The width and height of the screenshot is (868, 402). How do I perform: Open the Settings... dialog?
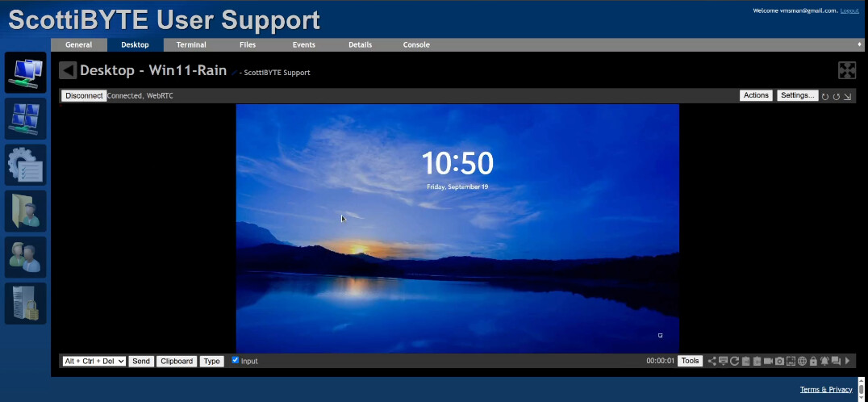click(x=797, y=95)
